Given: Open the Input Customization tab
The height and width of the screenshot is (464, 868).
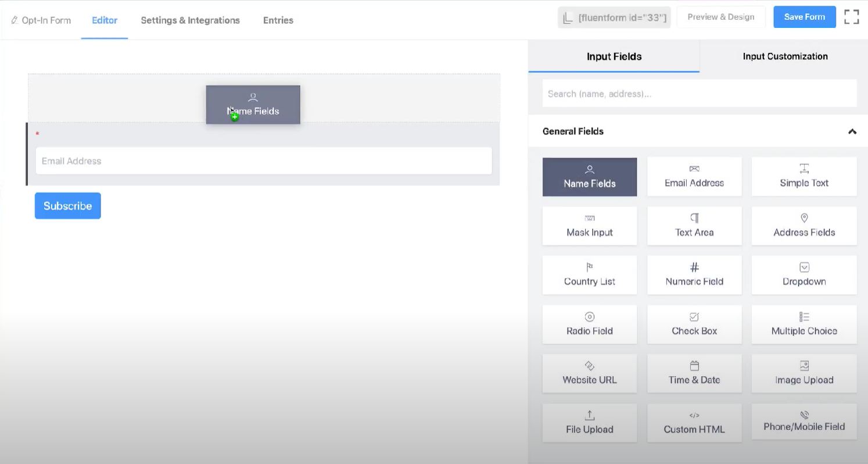Looking at the screenshot, I should pos(785,56).
